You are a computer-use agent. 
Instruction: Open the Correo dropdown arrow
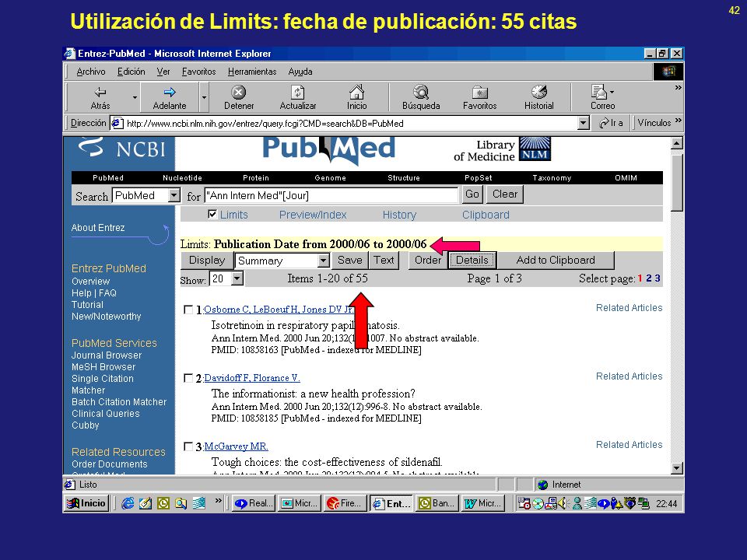(612, 92)
